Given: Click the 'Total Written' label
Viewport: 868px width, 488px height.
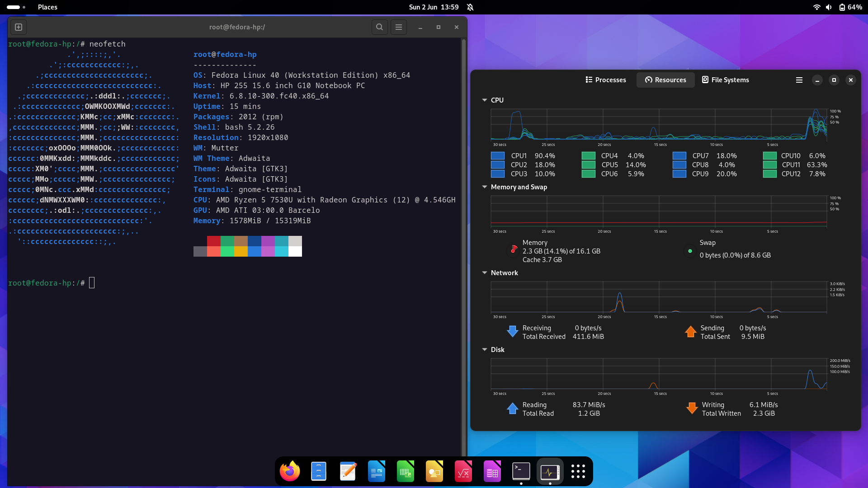Looking at the screenshot, I should (x=721, y=413).
